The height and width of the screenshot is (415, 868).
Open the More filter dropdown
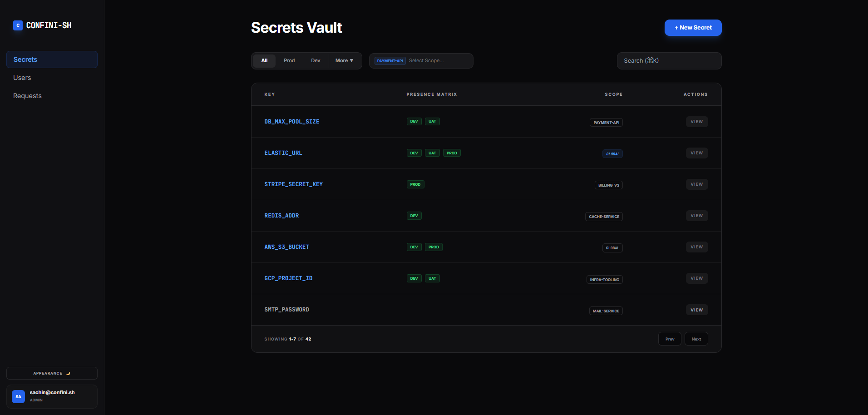344,61
